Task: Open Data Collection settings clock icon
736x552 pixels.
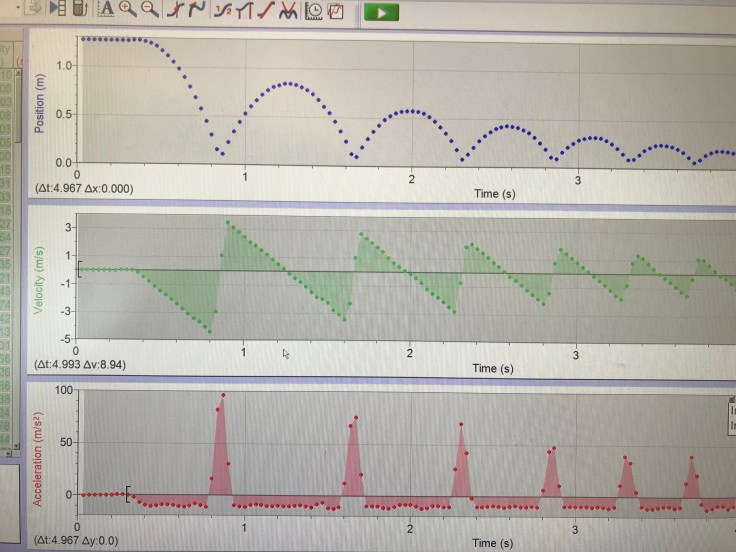Action: [x=313, y=10]
